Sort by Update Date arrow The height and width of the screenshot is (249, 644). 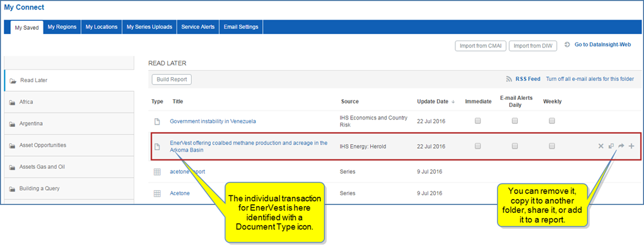[x=453, y=102]
